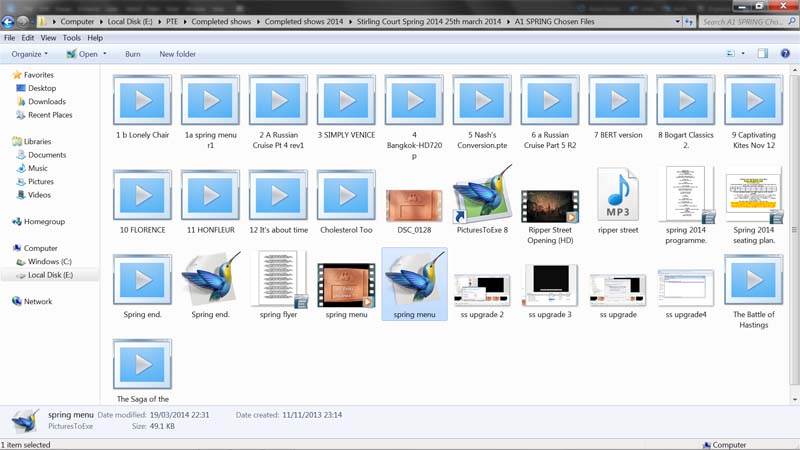Open the Help question mark icon

786,54
